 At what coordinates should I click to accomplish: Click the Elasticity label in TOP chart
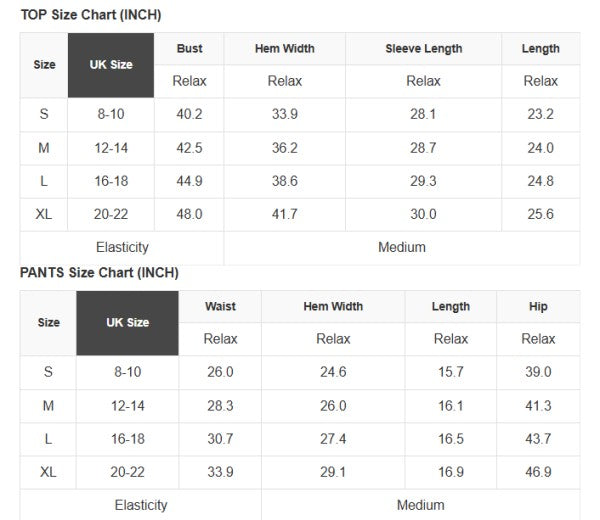(x=122, y=247)
